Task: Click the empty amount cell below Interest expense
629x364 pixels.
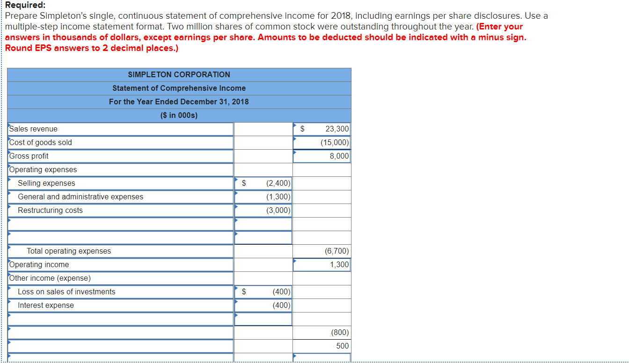Action: [x=263, y=319]
